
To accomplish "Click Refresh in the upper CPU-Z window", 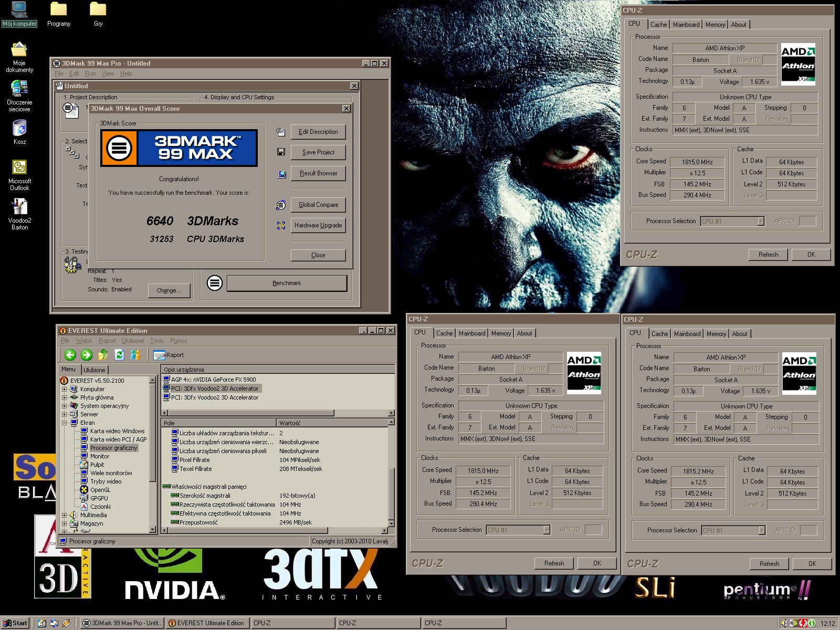I will [x=768, y=255].
